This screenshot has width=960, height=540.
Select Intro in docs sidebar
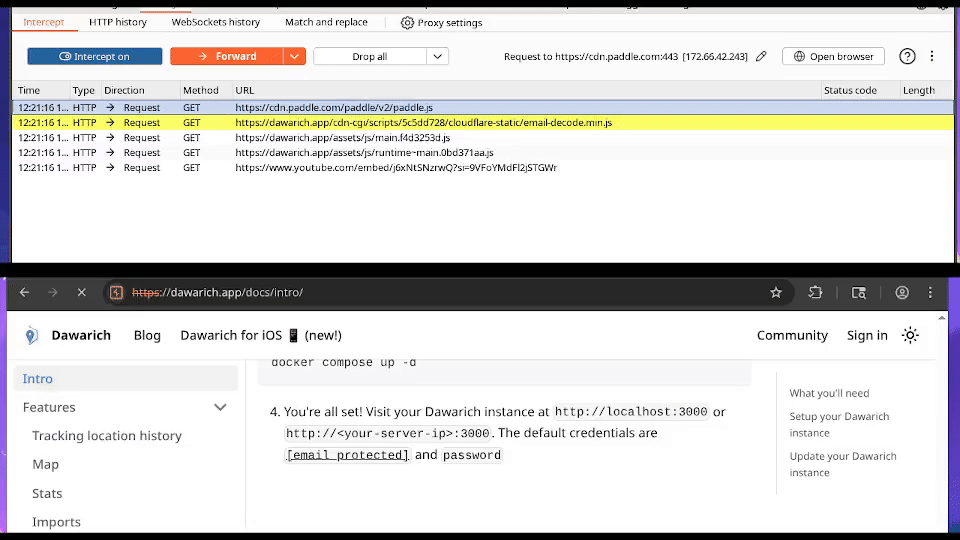126,378
